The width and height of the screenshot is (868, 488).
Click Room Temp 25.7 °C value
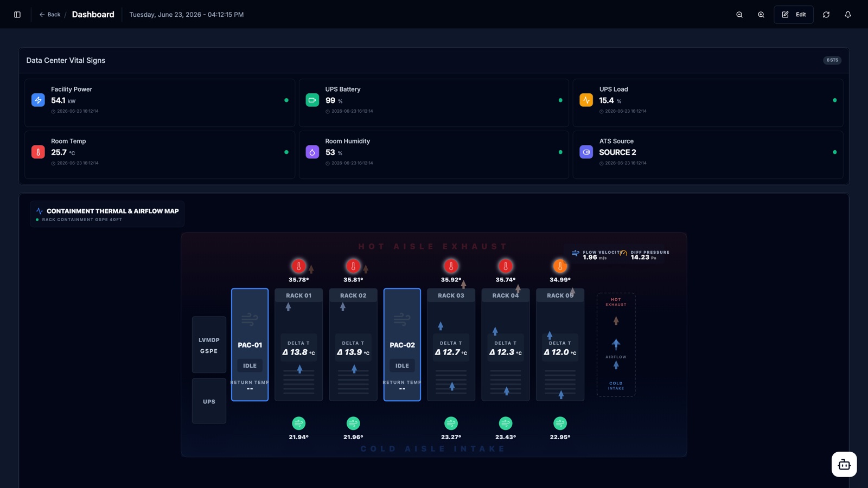click(63, 153)
